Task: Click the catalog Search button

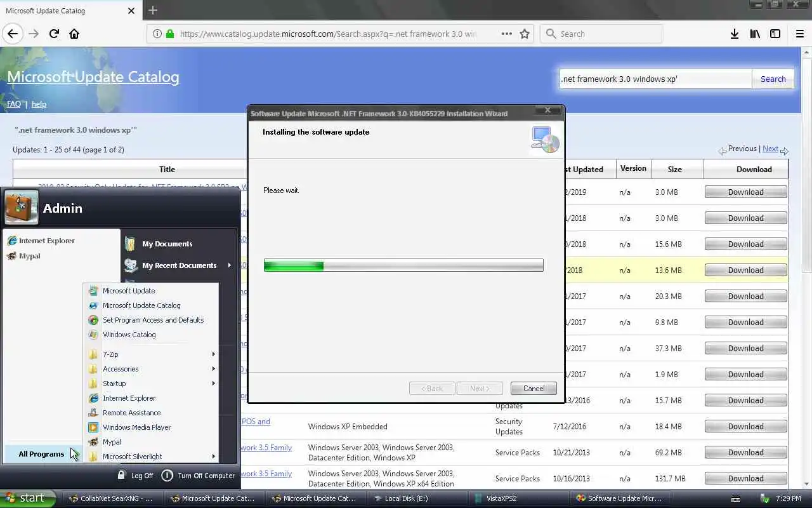Action: [773, 79]
